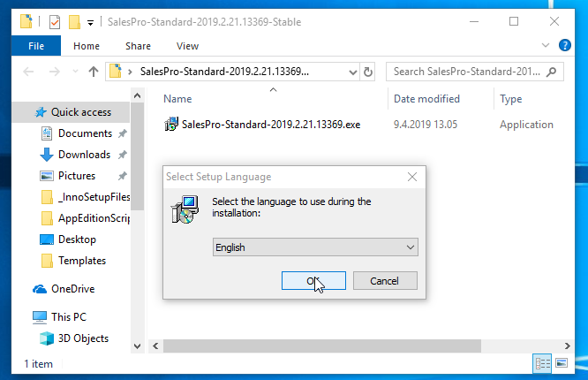The height and width of the screenshot is (380, 588).
Task: Click the address bar path text
Action: coord(224,72)
